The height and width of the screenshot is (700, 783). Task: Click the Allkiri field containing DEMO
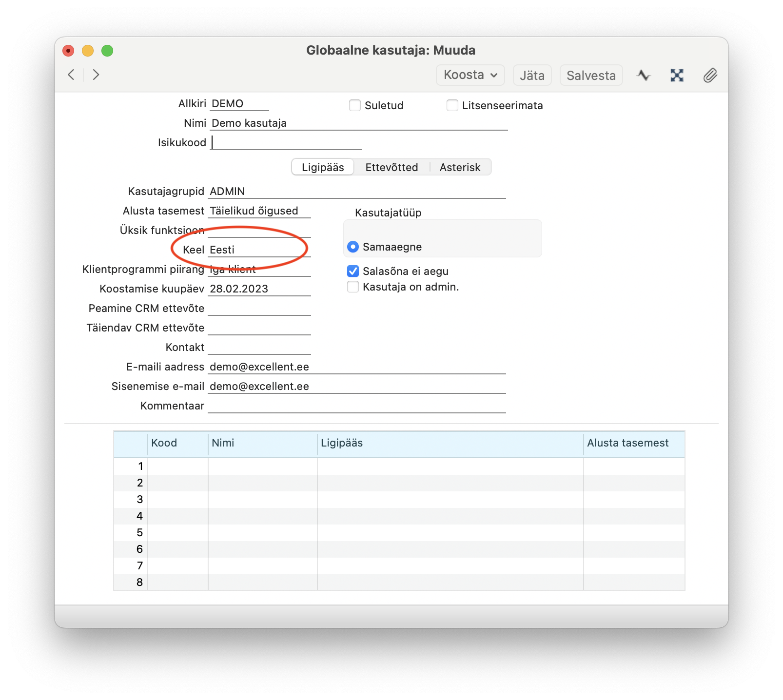[239, 104]
